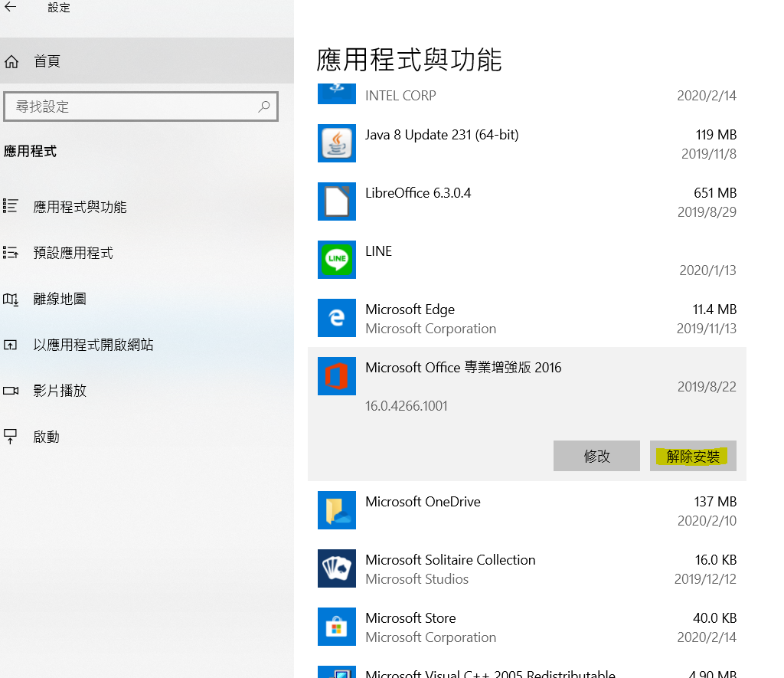
Task: Click the 137 MB size of OneDrive
Action: (716, 502)
